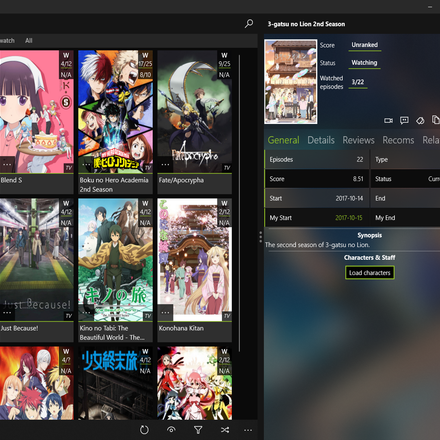The width and height of the screenshot is (440, 440).
Task: Click the shuffle random icon
Action: (x=225, y=430)
